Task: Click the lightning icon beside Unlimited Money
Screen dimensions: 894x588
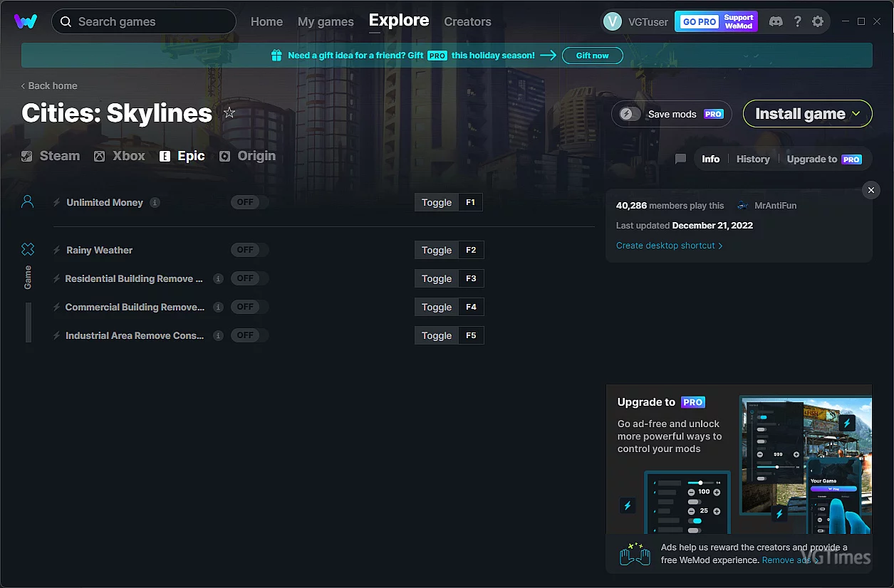Action: coord(57,202)
